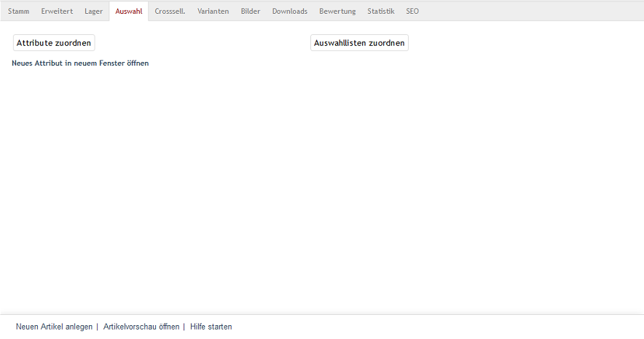Screen dimensions: 644x339
Task: Select the active Auswahl tab
Action: pos(129,12)
